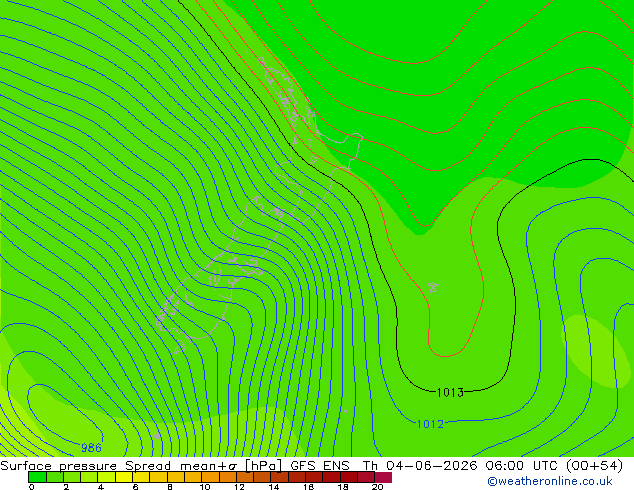
Task: Click the legend scale number 16
Action: click(x=309, y=486)
